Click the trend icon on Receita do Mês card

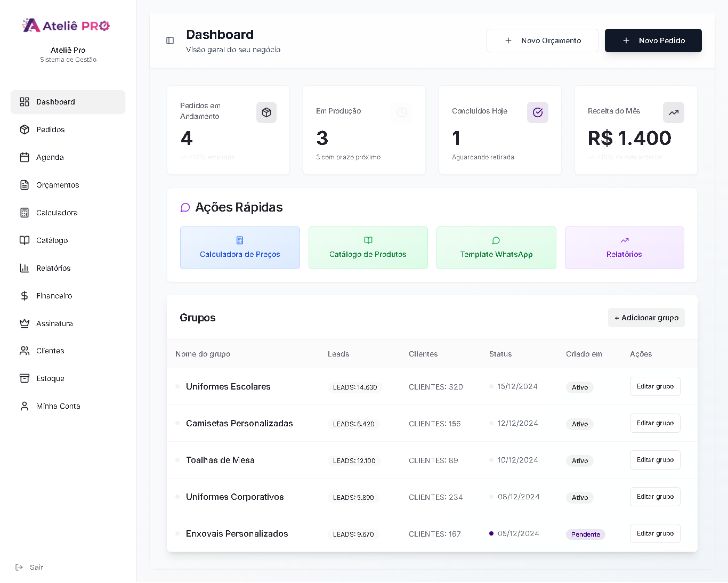(x=674, y=112)
